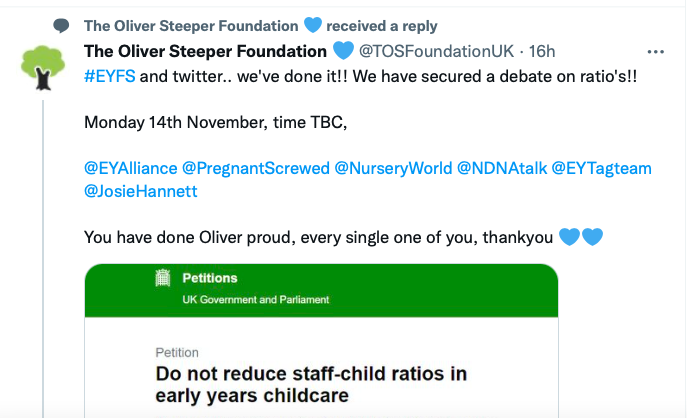Image resolution: width=687 pixels, height=418 pixels.
Task: Open the @EYAlliance mention
Action: [x=131, y=168]
